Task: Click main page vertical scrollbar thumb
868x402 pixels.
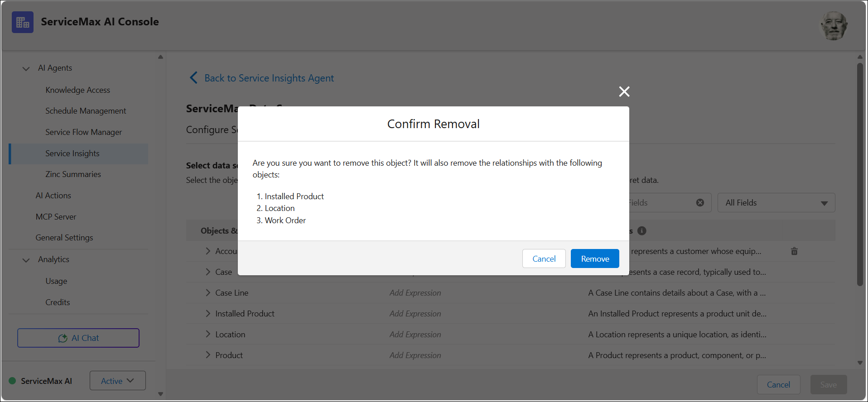Action: [860, 174]
